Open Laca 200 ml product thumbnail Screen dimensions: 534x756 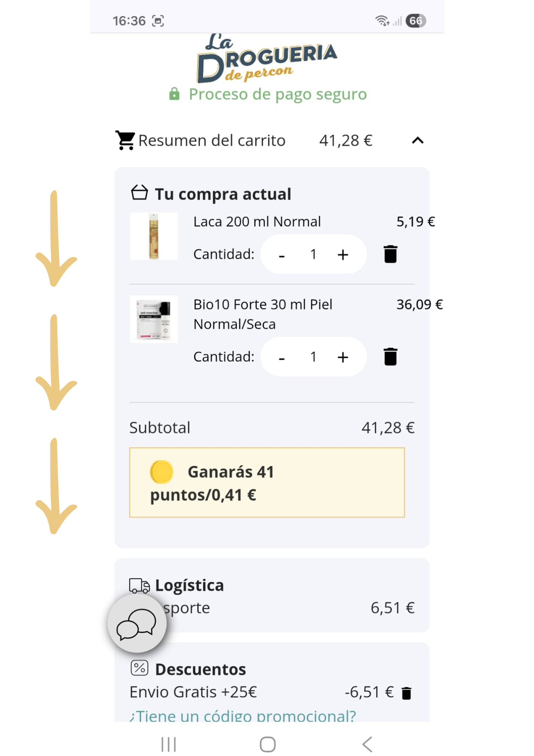click(x=154, y=236)
